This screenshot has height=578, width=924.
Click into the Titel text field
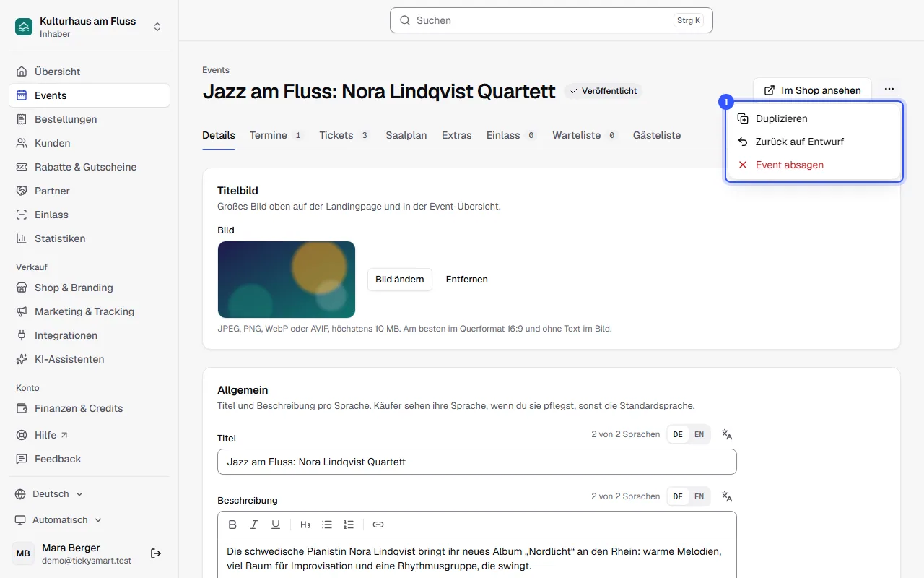point(477,462)
